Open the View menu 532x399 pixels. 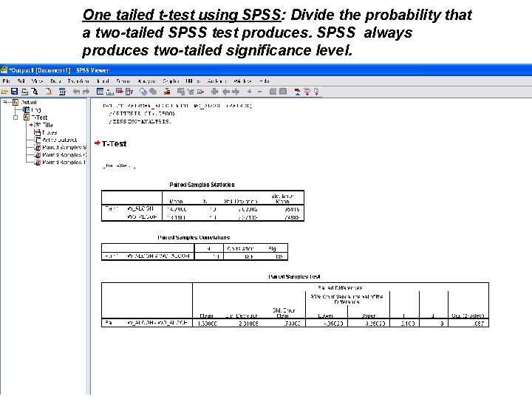(37, 81)
